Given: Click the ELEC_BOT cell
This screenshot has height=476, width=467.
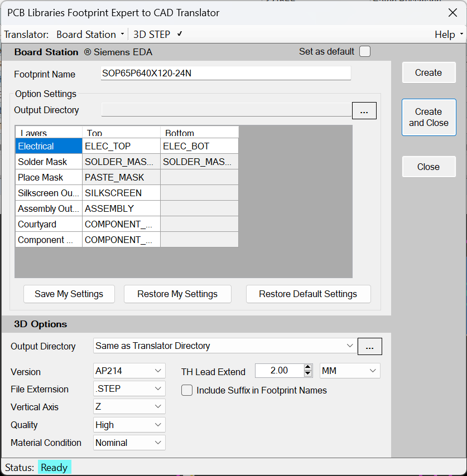Looking at the screenshot, I should pos(199,146).
